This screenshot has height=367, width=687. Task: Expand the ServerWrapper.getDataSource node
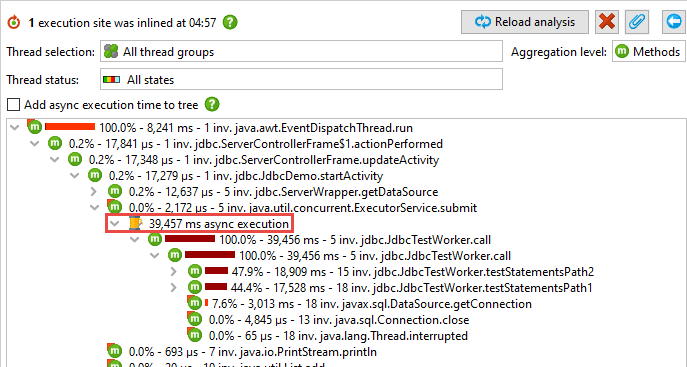coord(94,192)
